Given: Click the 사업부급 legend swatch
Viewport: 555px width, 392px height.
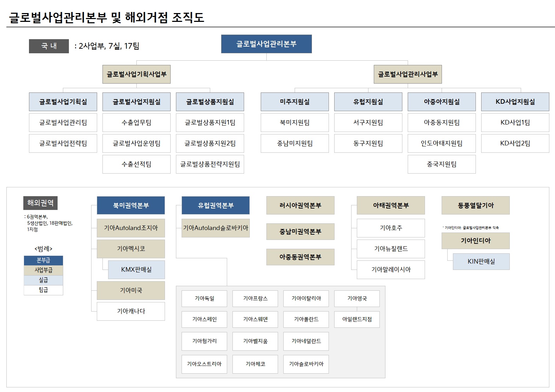Looking at the screenshot, I should coord(43,270).
